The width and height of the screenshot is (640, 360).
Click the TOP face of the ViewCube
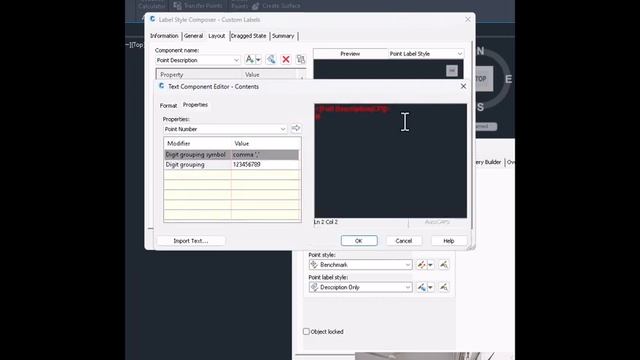(x=481, y=79)
